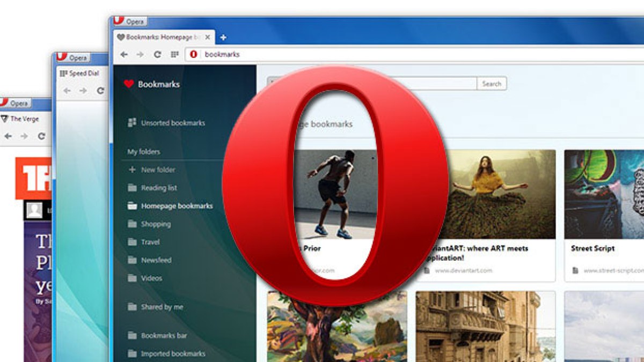Reload the Speed Dial window
This screenshot has width=644, height=362.
[100, 91]
